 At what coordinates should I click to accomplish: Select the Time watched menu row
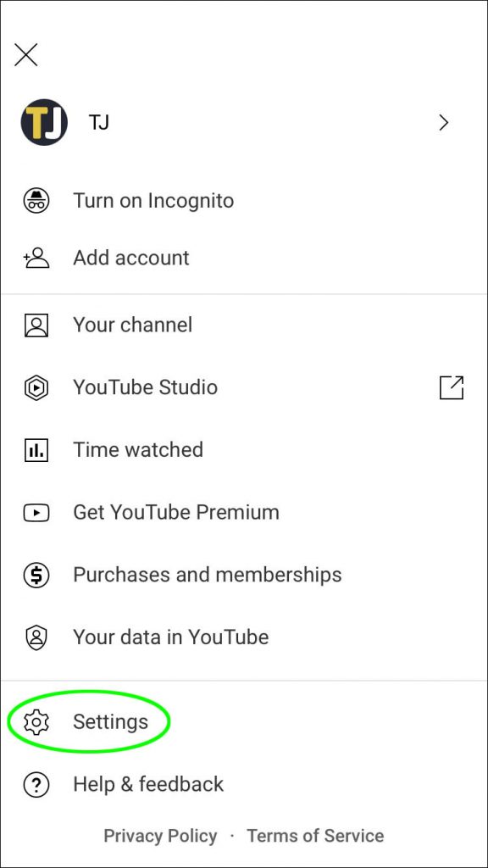click(138, 450)
